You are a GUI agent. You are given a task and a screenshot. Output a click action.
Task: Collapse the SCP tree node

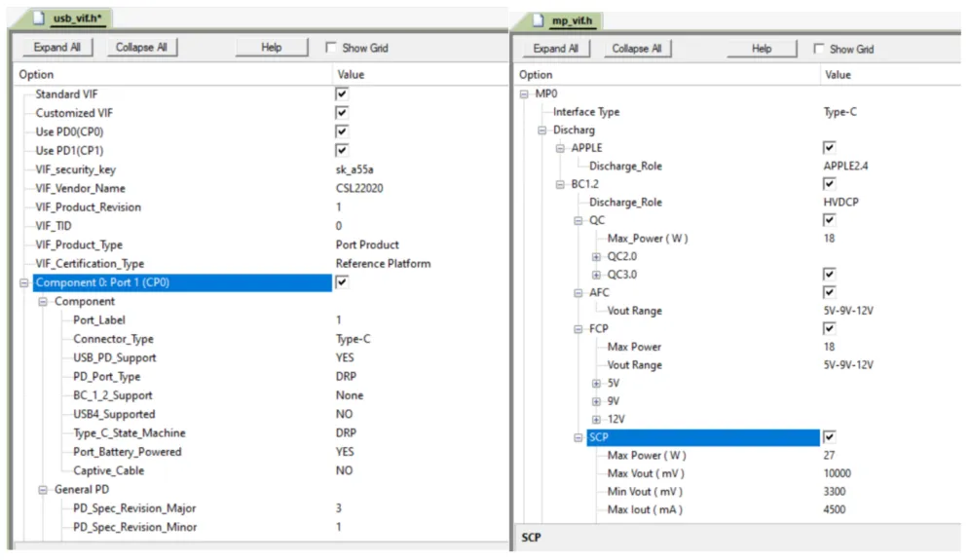pyautogui.click(x=578, y=437)
